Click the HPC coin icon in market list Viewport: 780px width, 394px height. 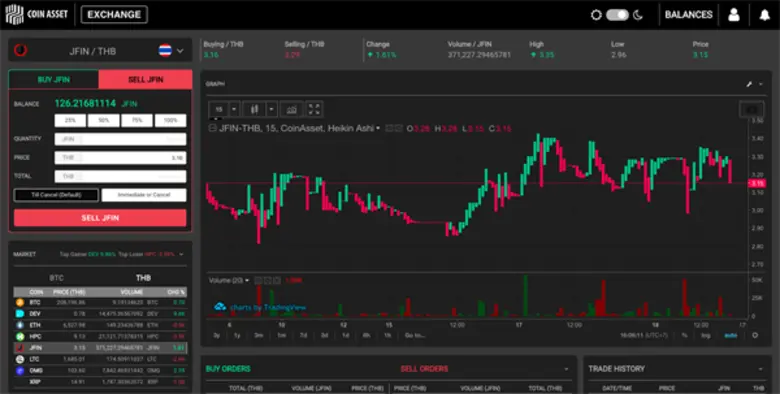point(19,337)
